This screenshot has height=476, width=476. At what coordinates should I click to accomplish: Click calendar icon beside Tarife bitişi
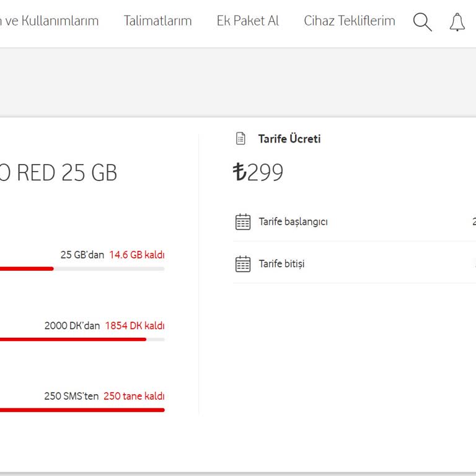[243, 263]
